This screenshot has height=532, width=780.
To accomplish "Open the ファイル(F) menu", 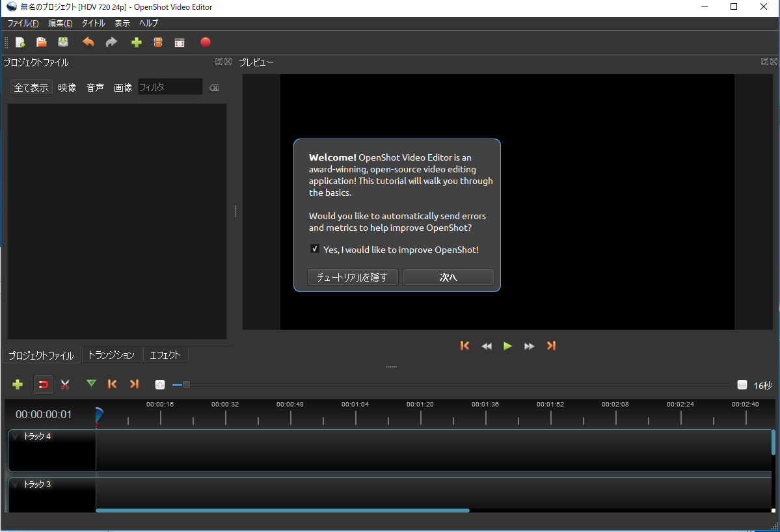I will coord(23,23).
